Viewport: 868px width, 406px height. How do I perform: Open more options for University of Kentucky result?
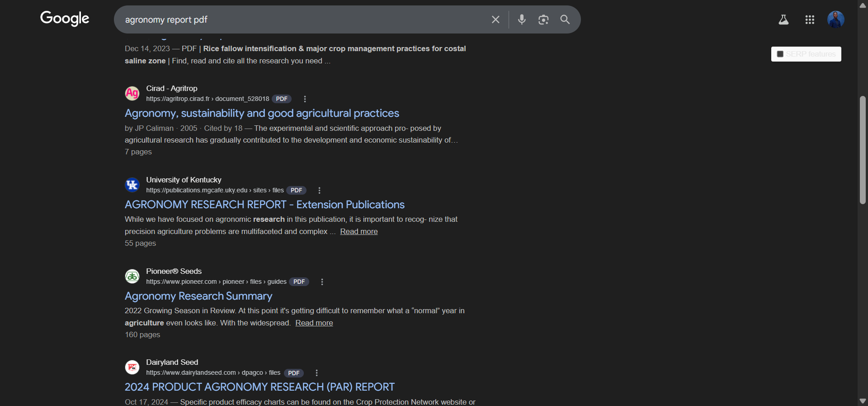pyautogui.click(x=319, y=191)
